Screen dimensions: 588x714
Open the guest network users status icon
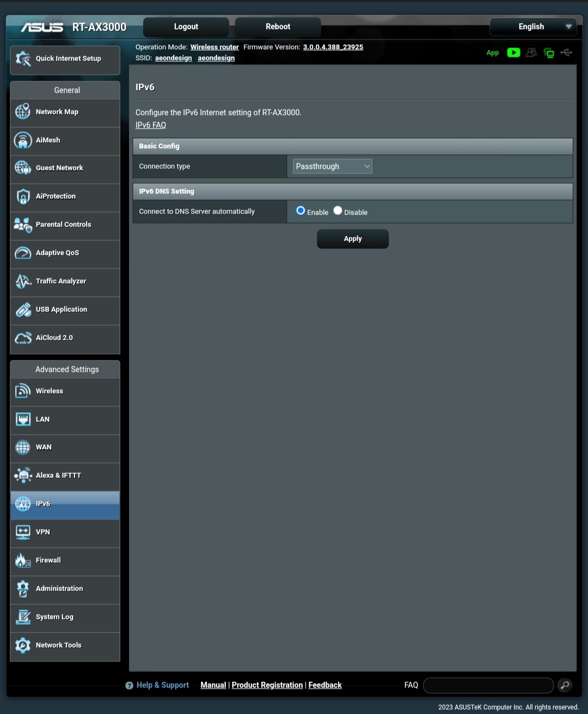pyautogui.click(x=531, y=53)
